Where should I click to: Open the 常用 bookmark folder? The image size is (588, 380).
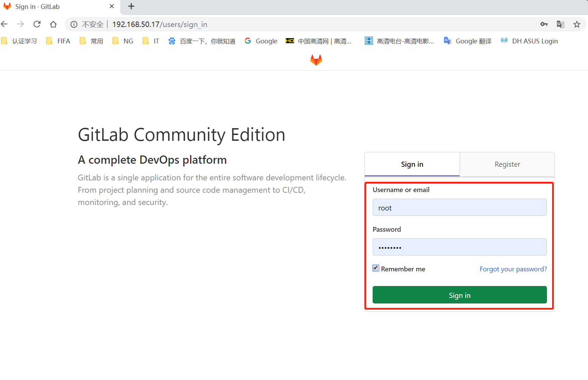pos(91,41)
